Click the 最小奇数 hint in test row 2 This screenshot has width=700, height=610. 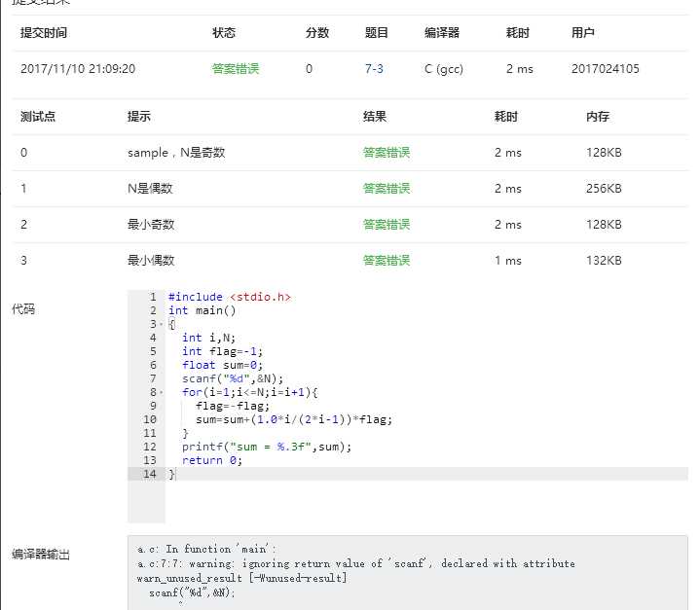tap(151, 225)
